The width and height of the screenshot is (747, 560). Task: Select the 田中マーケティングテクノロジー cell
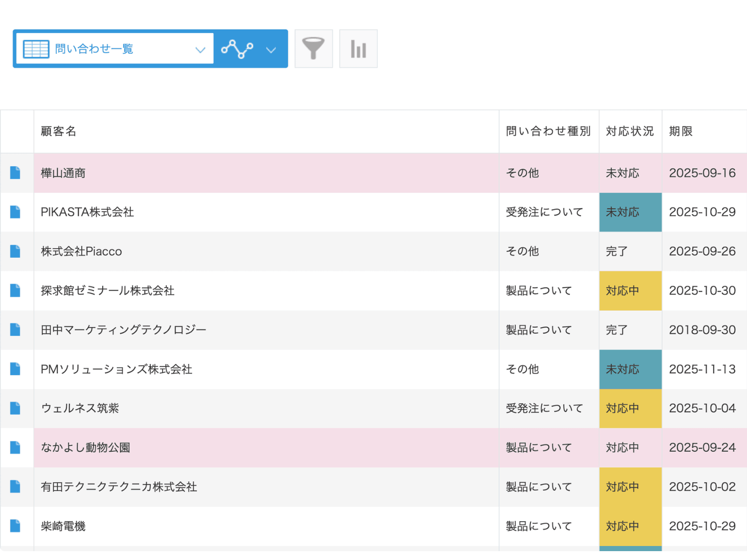pos(267,330)
